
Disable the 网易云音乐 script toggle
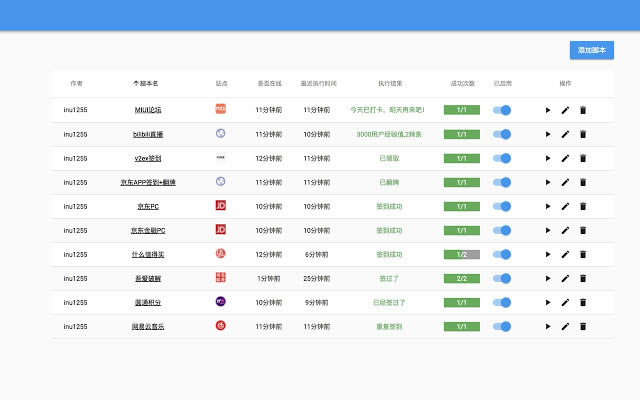[x=502, y=327]
